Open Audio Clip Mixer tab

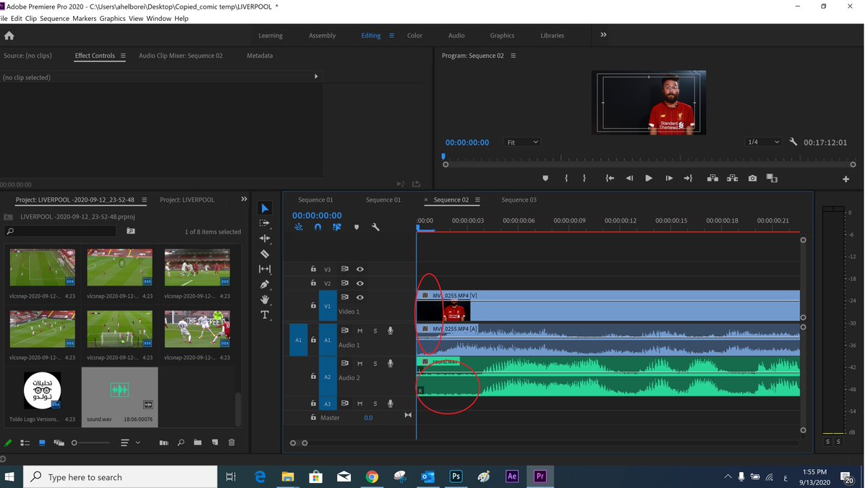tap(181, 56)
